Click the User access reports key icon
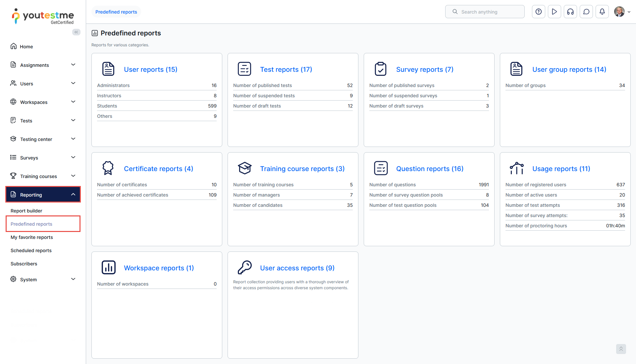This screenshot has width=636, height=364. [244, 268]
